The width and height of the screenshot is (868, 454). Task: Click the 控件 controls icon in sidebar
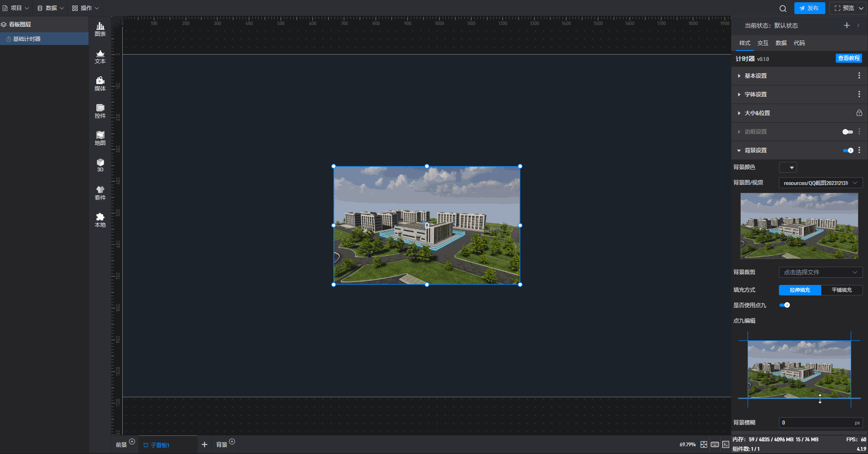100,111
